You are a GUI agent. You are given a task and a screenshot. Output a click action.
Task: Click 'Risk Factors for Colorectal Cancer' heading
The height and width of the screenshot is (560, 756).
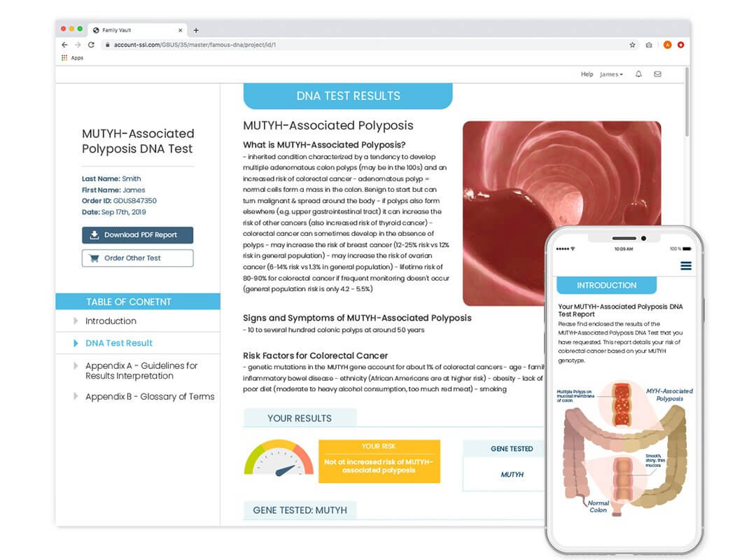pos(315,356)
